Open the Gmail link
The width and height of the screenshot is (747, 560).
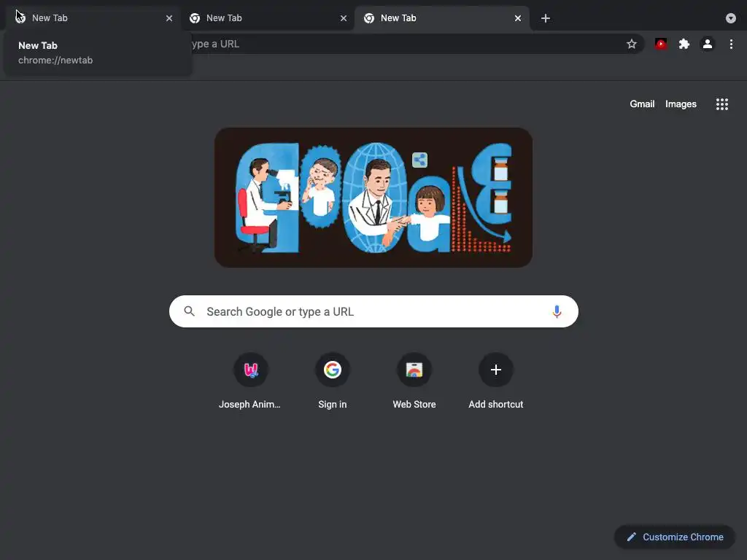pyautogui.click(x=642, y=104)
